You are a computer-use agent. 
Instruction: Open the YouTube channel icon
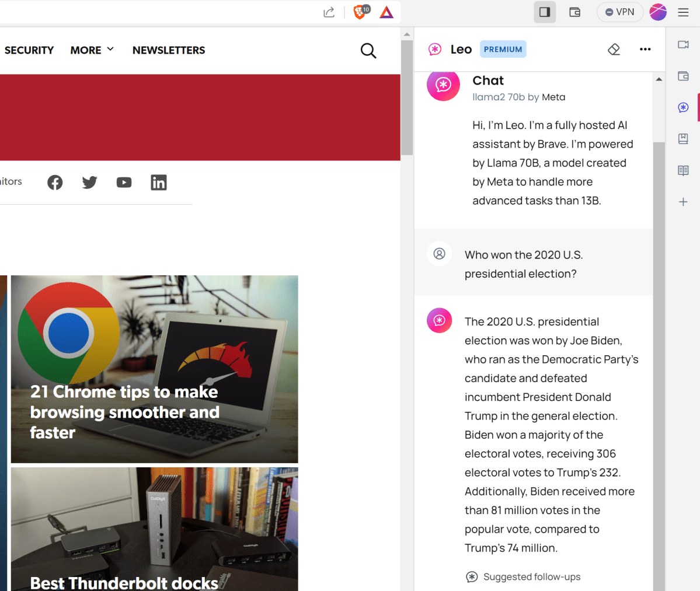click(x=124, y=183)
